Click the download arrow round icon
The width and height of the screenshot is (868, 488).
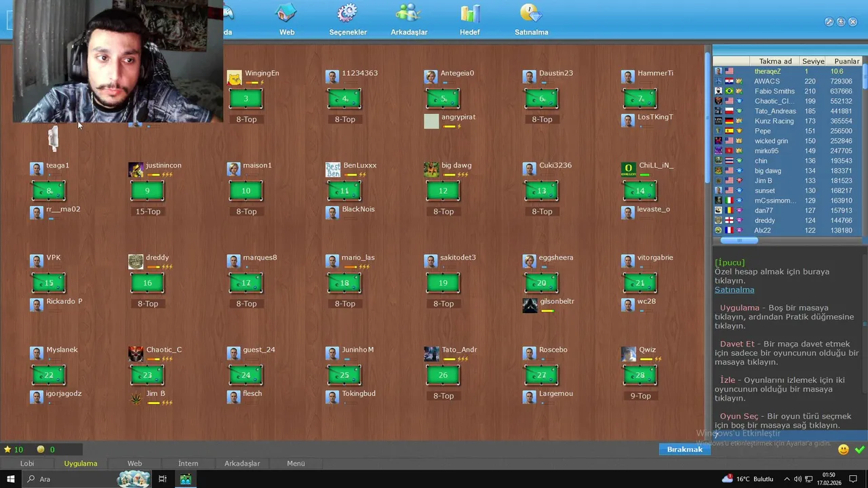(841, 22)
